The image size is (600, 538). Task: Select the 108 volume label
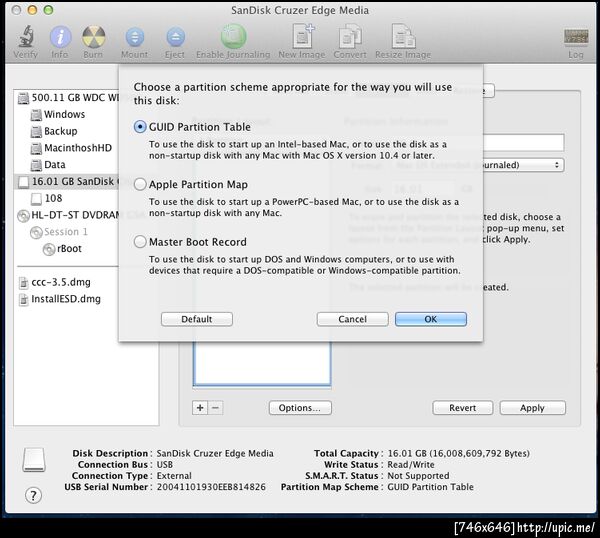click(53, 198)
